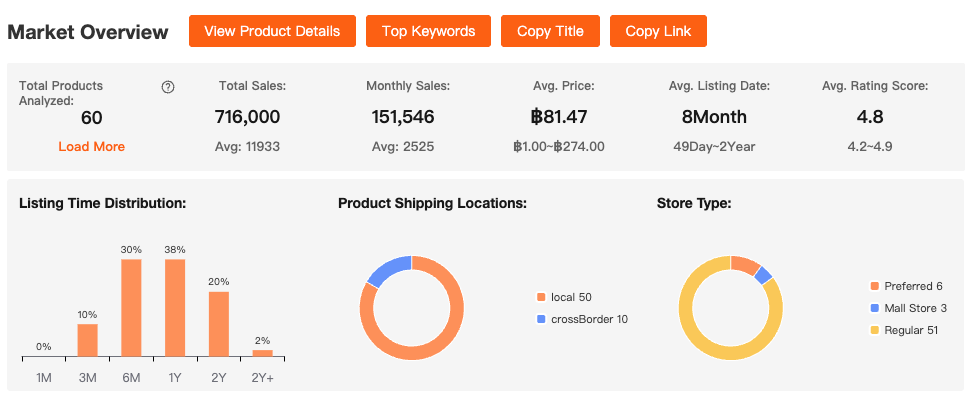Click the orange Preferred donut segment
Screen dimensions: 973x401
pyautogui.click(x=744, y=263)
